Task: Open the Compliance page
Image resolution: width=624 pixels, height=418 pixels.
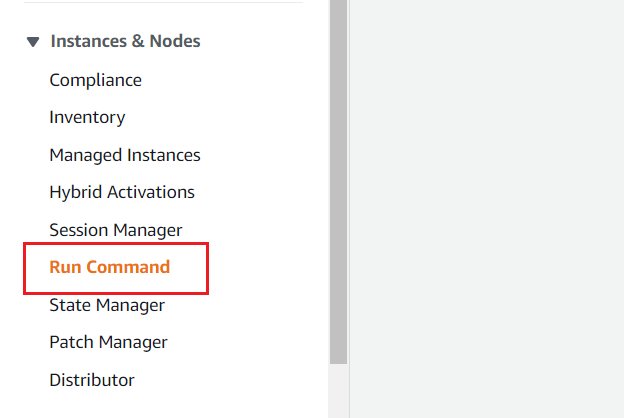Action: (x=95, y=80)
